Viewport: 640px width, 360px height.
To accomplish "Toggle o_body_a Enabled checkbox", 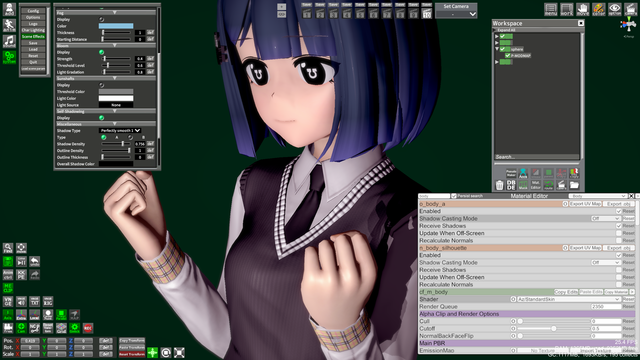I will tap(618, 211).
